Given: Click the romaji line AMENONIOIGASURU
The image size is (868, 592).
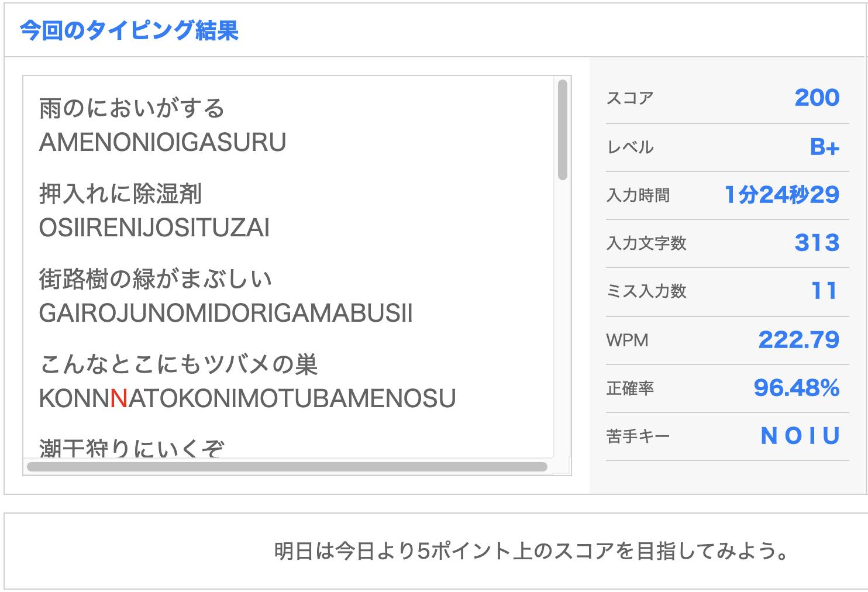Looking at the screenshot, I should pos(163,142).
